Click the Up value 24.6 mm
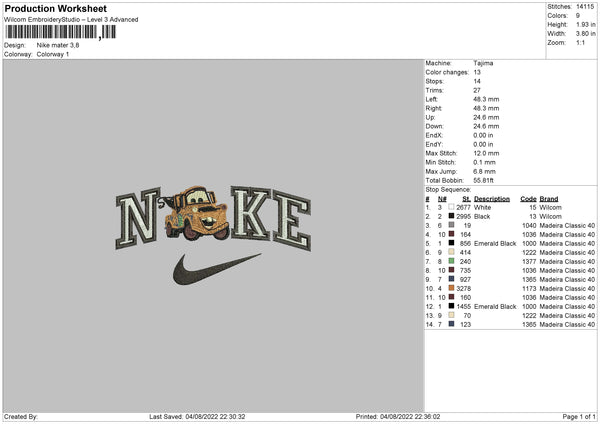This screenshot has height=424, width=600. click(486, 117)
